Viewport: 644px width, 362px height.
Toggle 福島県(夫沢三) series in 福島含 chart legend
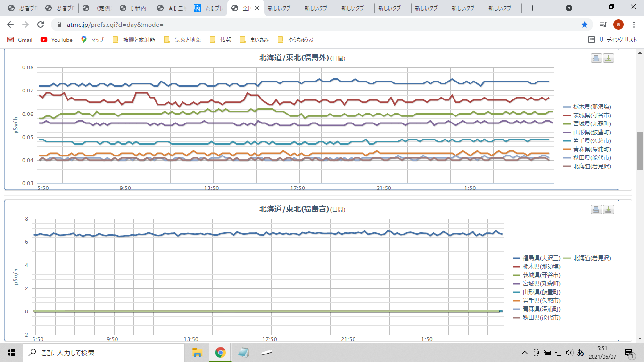click(x=537, y=258)
